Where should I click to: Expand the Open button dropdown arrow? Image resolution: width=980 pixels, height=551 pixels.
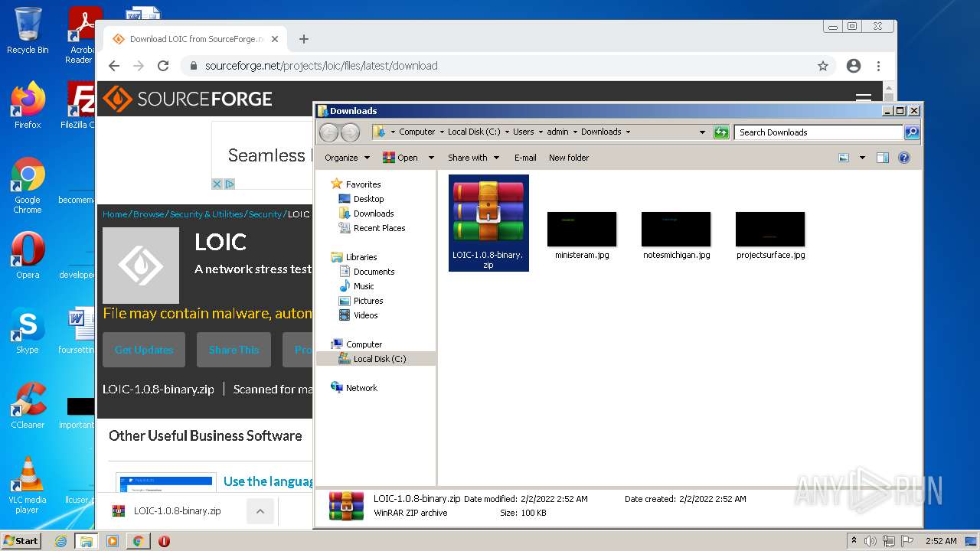tap(431, 158)
